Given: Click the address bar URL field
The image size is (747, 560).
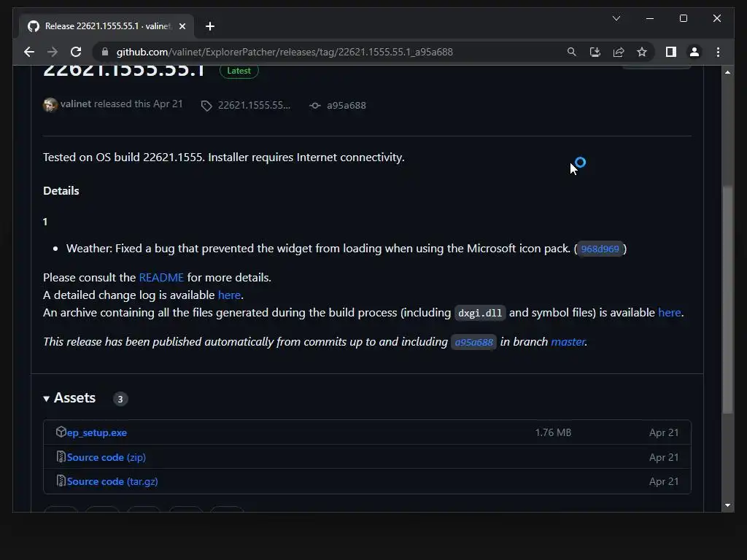Looking at the screenshot, I should [x=285, y=52].
